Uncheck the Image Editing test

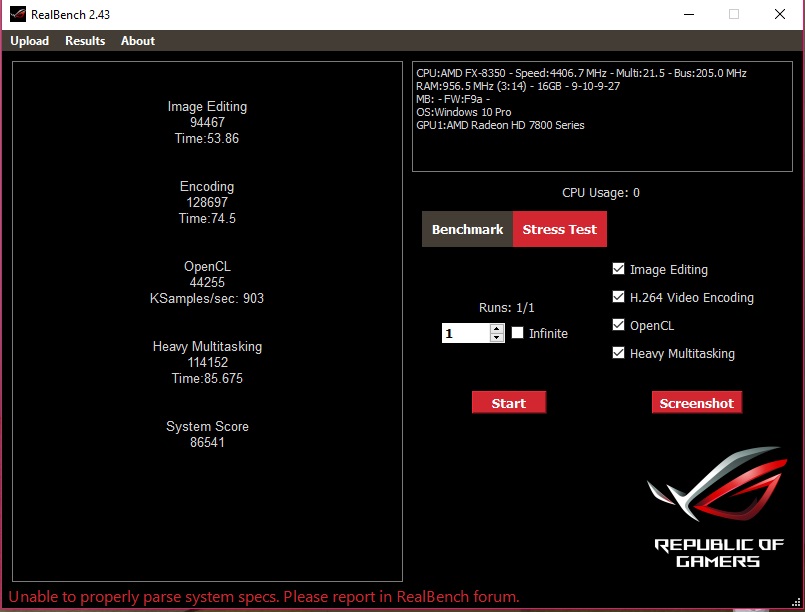(618, 269)
